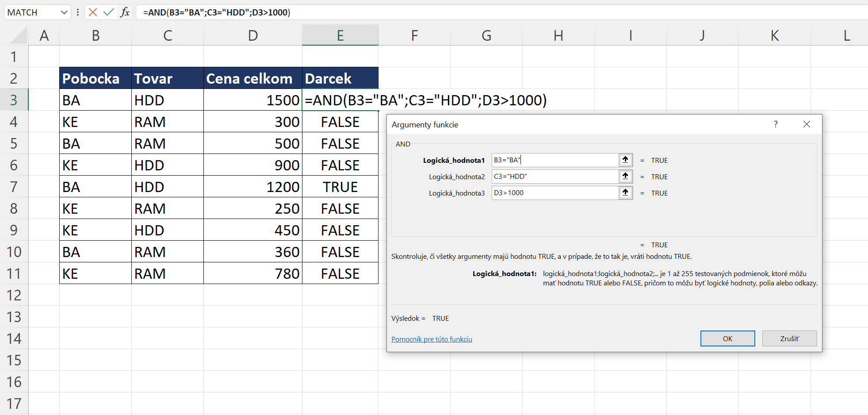Close the Argumenty funkcie dialog
The height and width of the screenshot is (415, 868).
[807, 124]
